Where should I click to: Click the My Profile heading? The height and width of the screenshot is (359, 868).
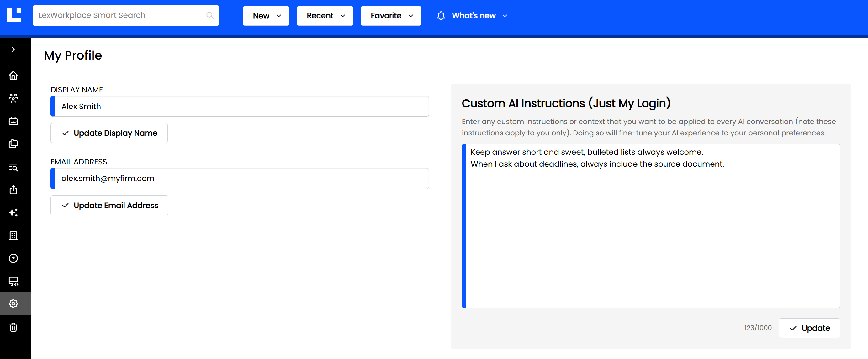pyautogui.click(x=73, y=55)
